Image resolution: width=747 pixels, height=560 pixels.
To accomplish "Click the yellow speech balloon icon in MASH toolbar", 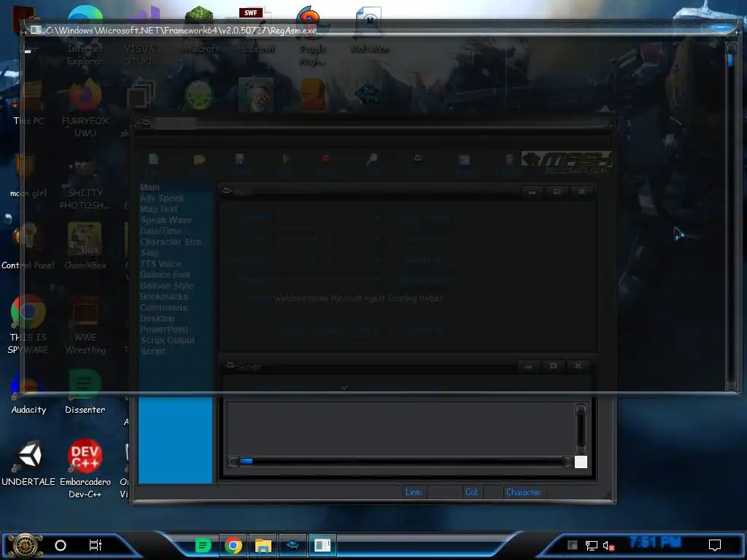I will (x=200, y=160).
